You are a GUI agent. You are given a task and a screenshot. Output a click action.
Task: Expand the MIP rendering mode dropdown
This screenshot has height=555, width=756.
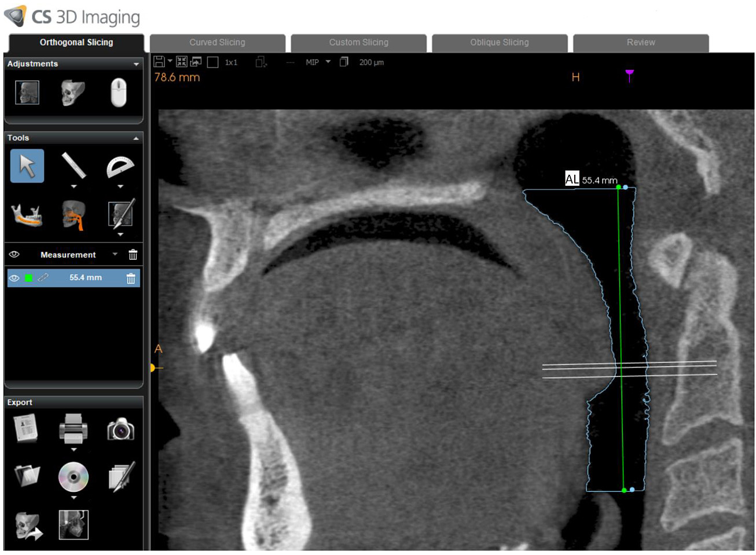pos(328,62)
